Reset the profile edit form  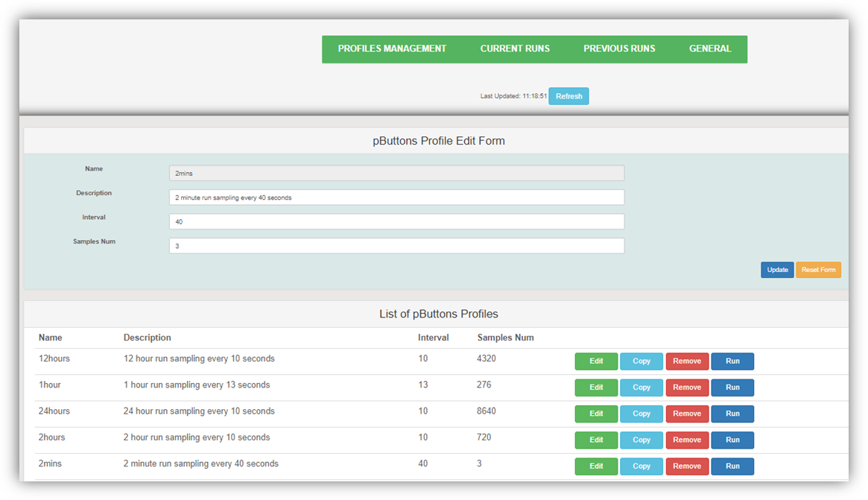(818, 270)
